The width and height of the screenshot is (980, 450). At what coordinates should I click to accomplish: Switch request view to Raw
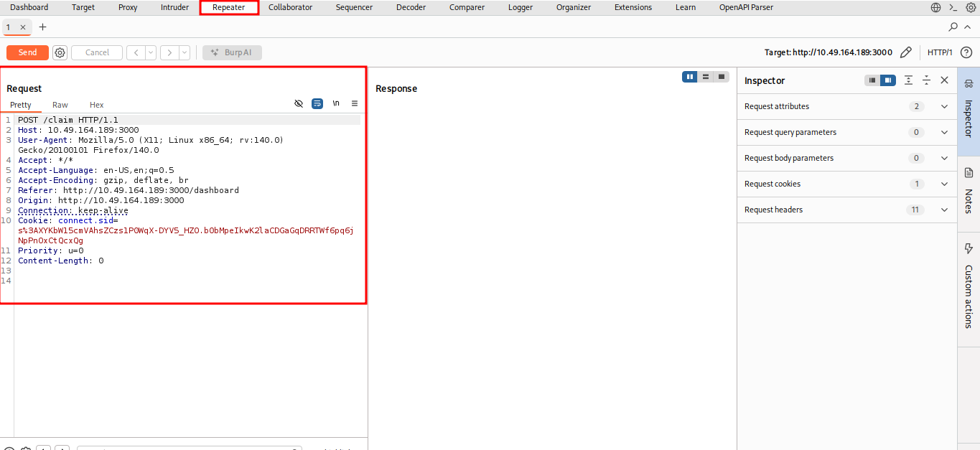click(60, 105)
